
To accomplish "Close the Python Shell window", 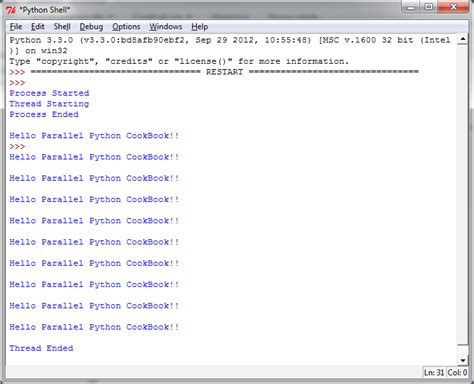I will (453, 7).
